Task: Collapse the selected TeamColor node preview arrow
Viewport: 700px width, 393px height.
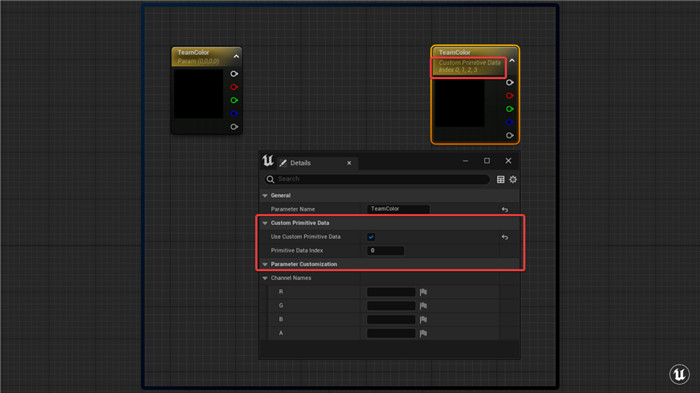Action: pos(512,60)
